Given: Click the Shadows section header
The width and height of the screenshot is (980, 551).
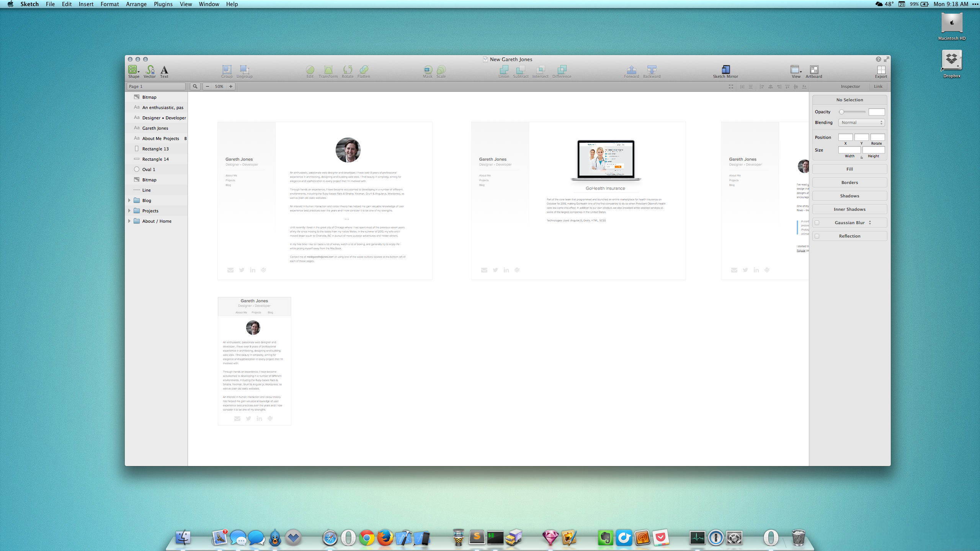Looking at the screenshot, I should point(849,196).
